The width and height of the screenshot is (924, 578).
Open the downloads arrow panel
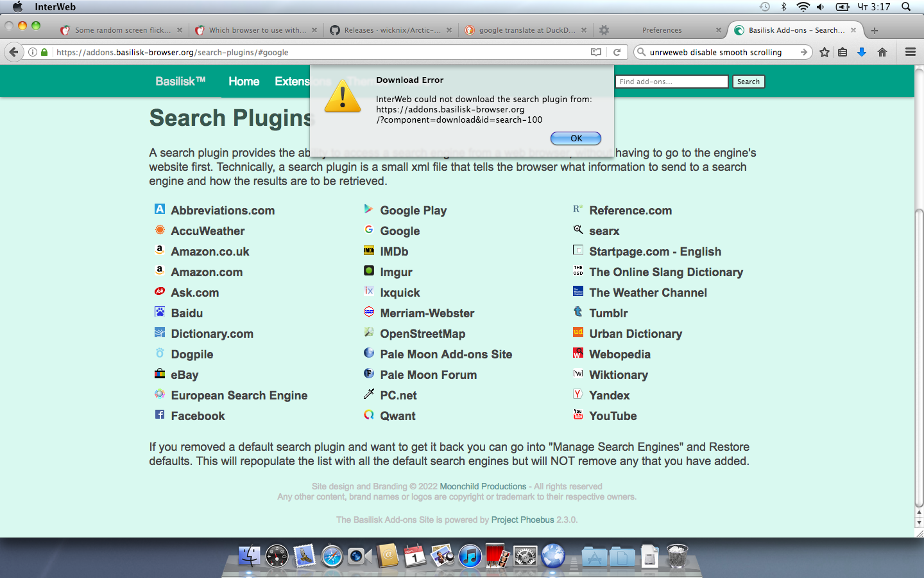tap(862, 52)
